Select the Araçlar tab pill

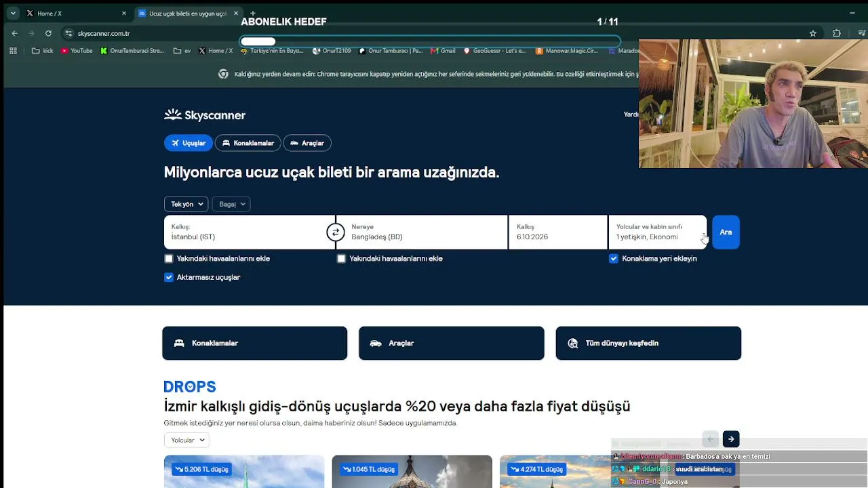point(307,143)
